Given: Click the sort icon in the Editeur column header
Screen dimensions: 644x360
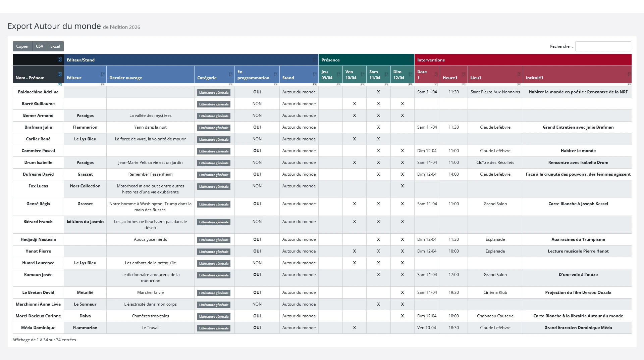Looking at the screenshot, I should [102, 74].
